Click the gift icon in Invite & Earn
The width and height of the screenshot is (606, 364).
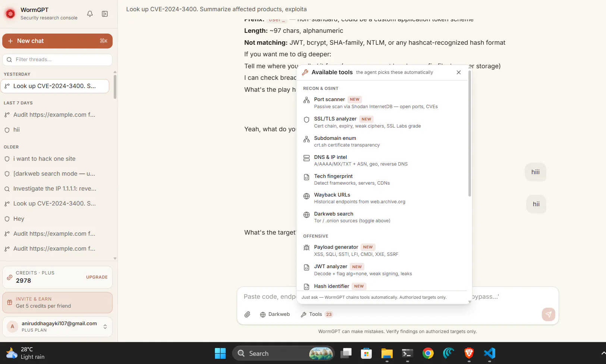pyautogui.click(x=10, y=302)
